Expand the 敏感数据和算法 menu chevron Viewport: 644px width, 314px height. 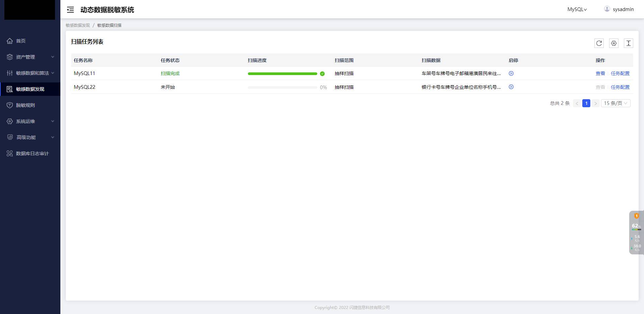[53, 73]
